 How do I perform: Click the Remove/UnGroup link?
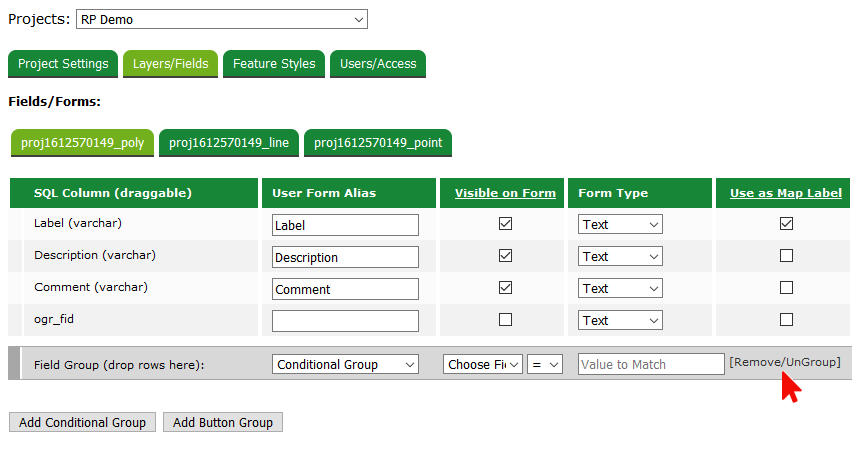[785, 362]
